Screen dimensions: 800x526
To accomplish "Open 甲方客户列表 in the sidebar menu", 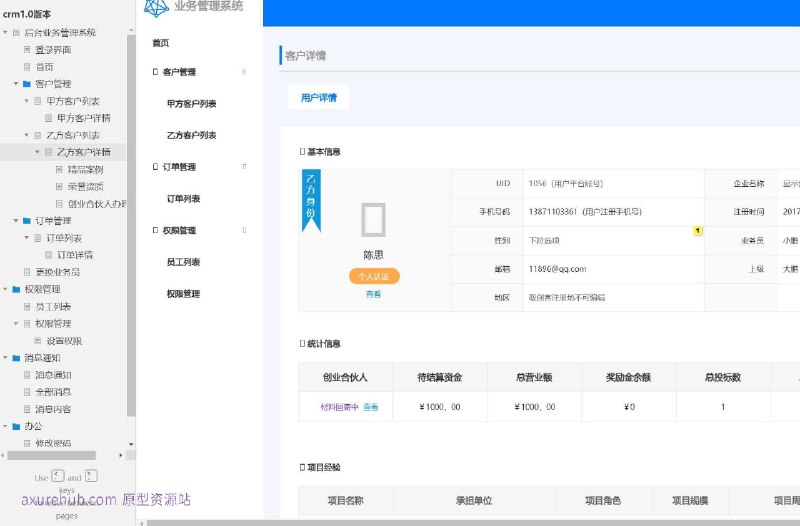I will 191,104.
